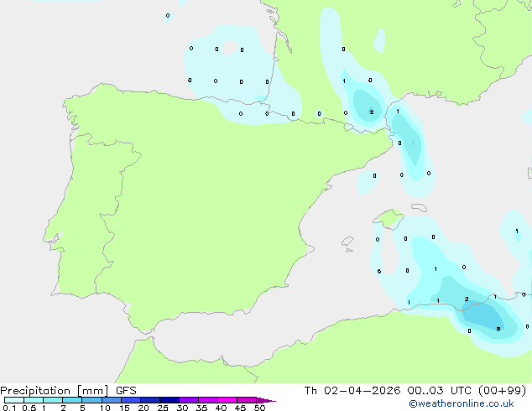Click the '10' legend scale label
The height and width of the screenshot is (411, 532).
click(x=105, y=408)
